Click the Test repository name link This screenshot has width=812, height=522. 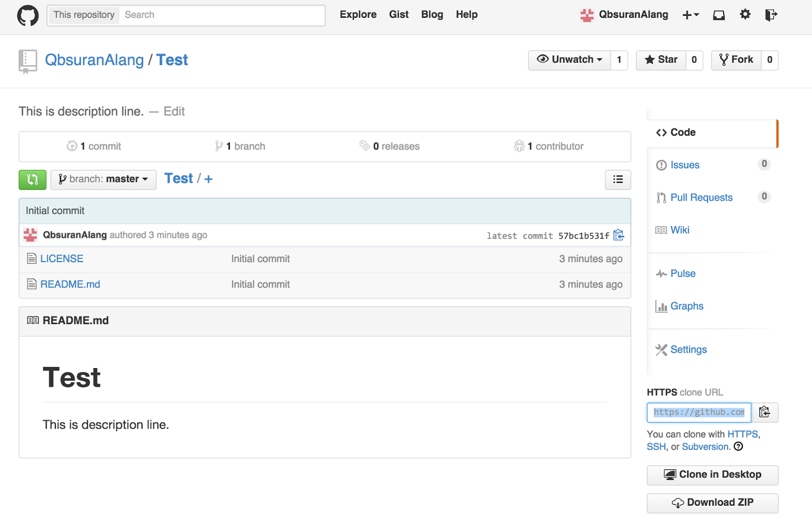click(172, 60)
